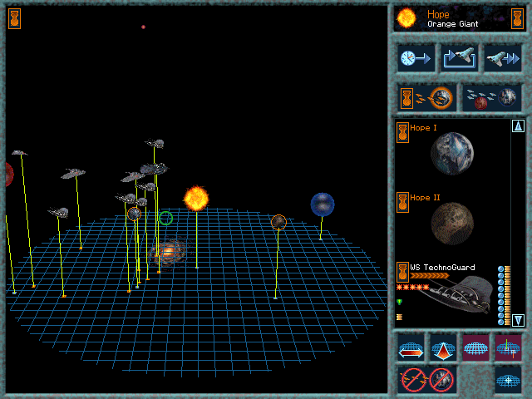Click the green shield icon under TechnoGuard
The height and width of the screenshot is (399, 532).
(x=399, y=302)
